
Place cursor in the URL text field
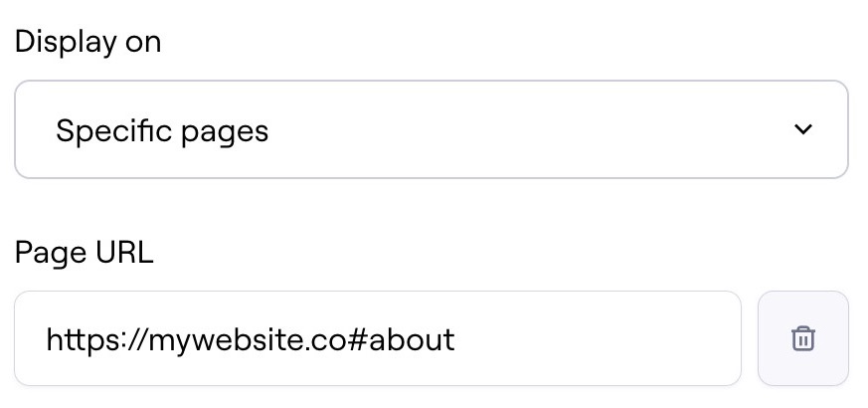[377, 339]
